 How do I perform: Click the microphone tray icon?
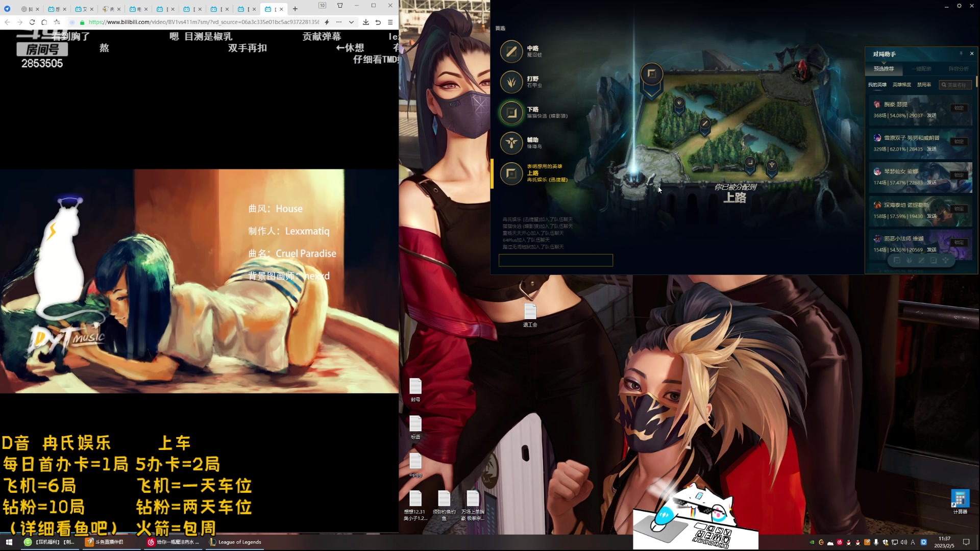tap(876, 542)
